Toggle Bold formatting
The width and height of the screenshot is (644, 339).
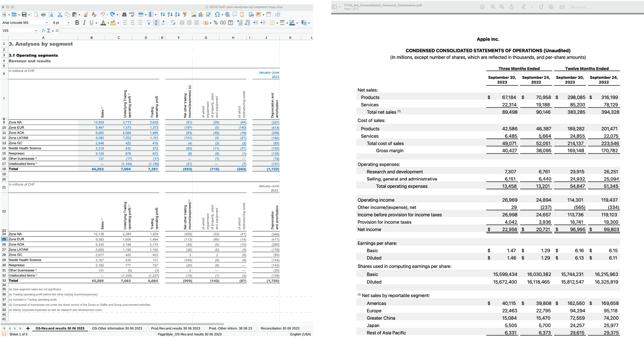77,23
